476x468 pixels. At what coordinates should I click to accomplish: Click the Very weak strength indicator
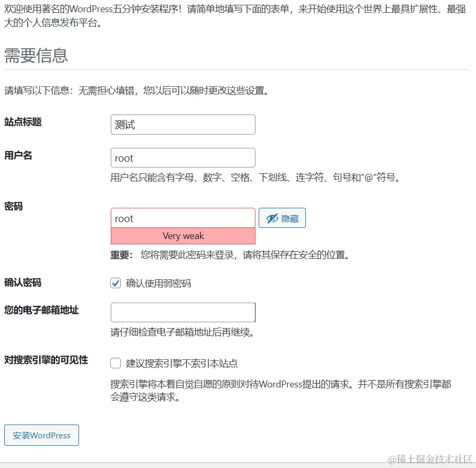pyautogui.click(x=183, y=236)
